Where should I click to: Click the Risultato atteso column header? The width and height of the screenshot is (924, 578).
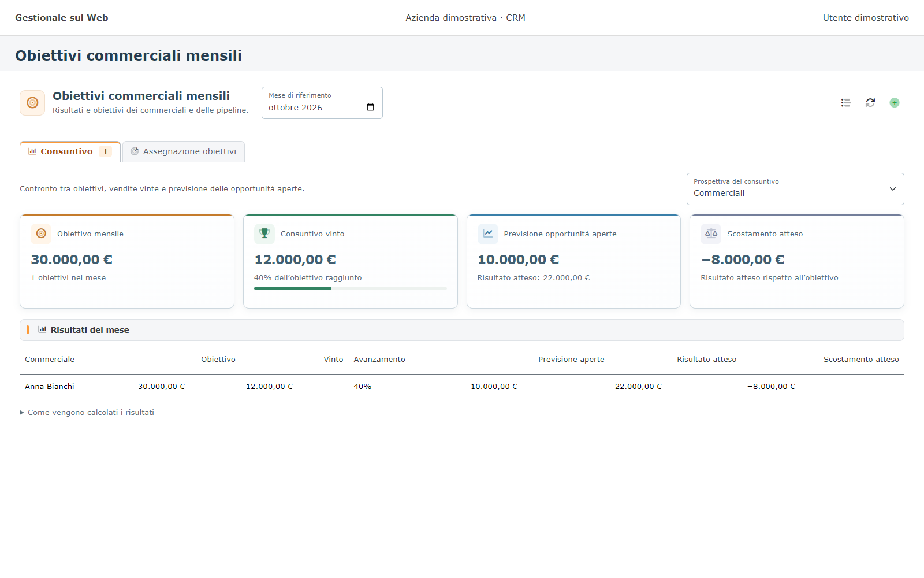706,360
